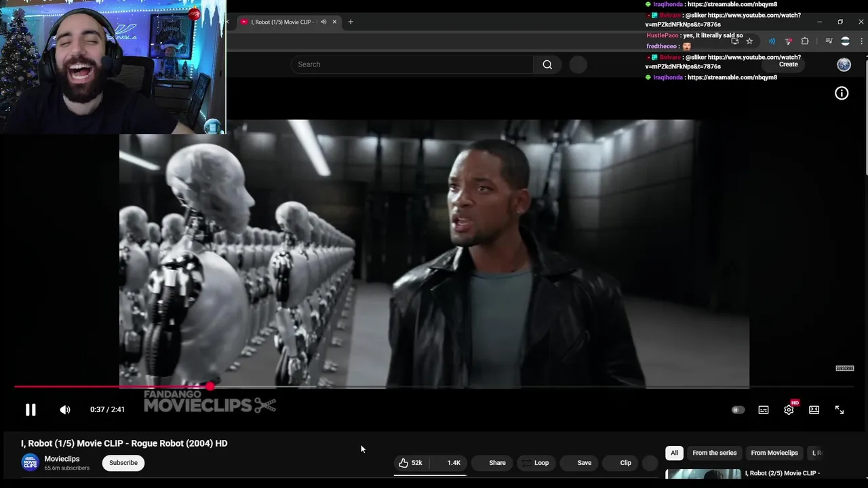
Task: Click the voice search microphone button
Action: [578, 64]
